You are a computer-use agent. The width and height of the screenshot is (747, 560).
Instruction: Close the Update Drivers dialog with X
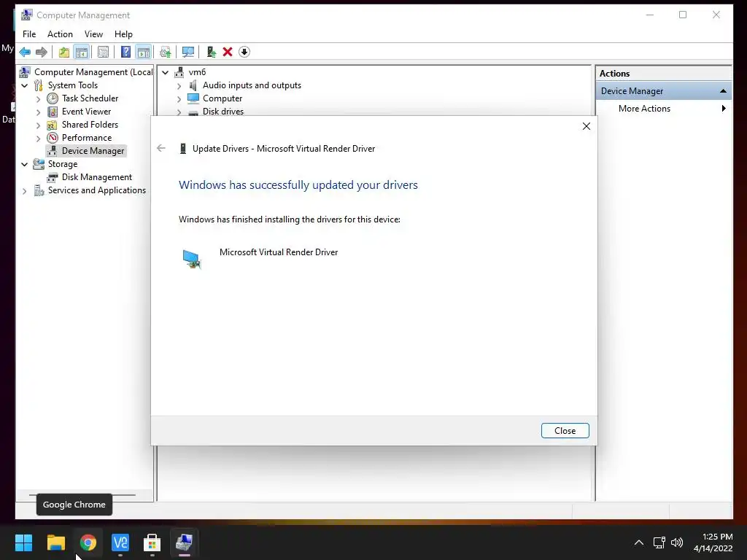[587, 126]
